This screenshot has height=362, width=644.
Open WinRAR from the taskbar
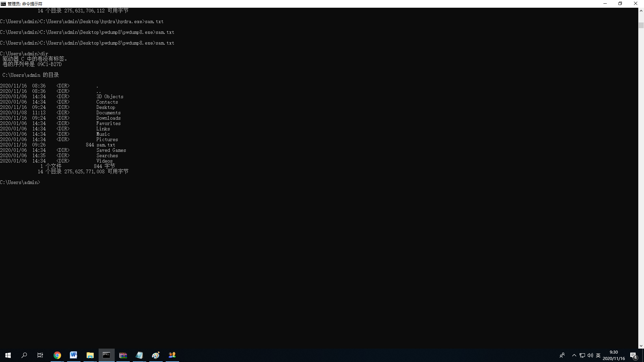tap(123, 355)
